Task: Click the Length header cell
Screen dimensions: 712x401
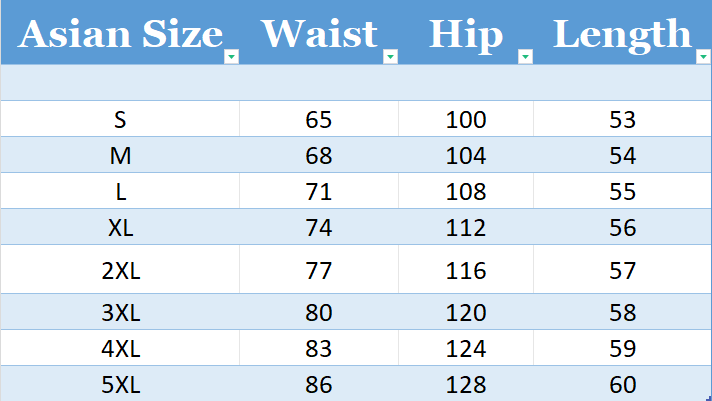Action: [620, 34]
